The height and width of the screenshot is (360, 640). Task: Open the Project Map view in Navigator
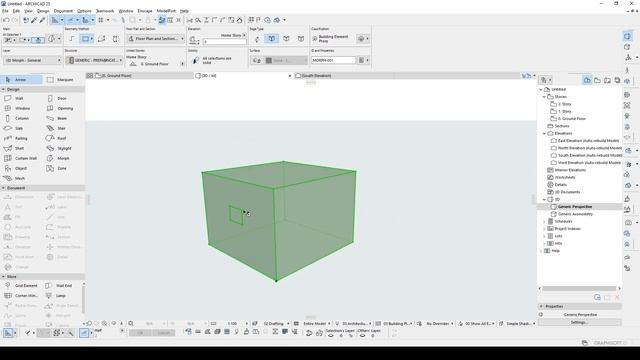(x=587, y=80)
